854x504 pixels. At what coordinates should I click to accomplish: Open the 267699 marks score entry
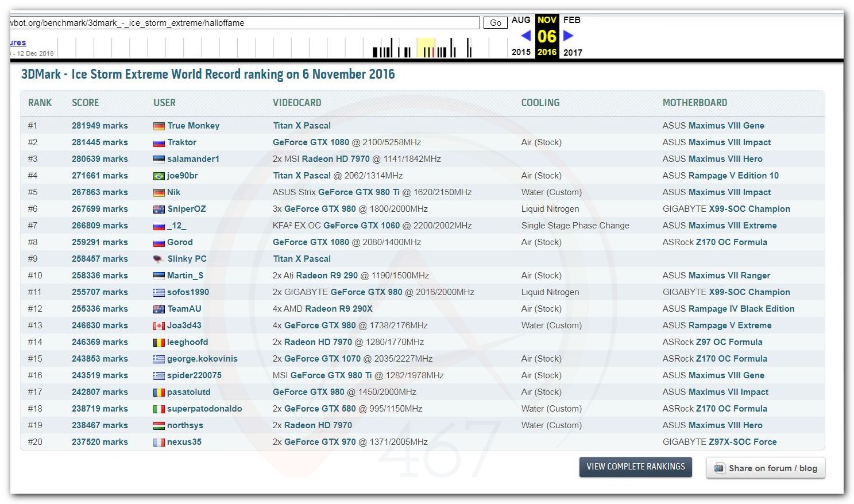coord(100,209)
